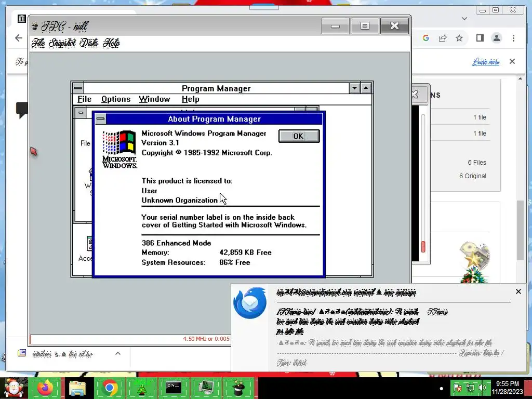Click Program Manager's minimize down-arrow button
The width and height of the screenshot is (532, 399).
[354, 88]
